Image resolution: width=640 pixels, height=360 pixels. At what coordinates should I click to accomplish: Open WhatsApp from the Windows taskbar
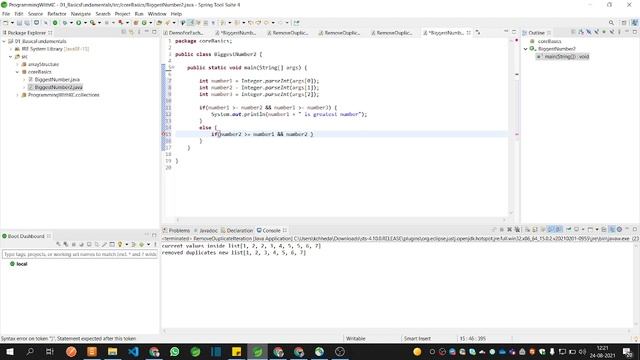175,351
